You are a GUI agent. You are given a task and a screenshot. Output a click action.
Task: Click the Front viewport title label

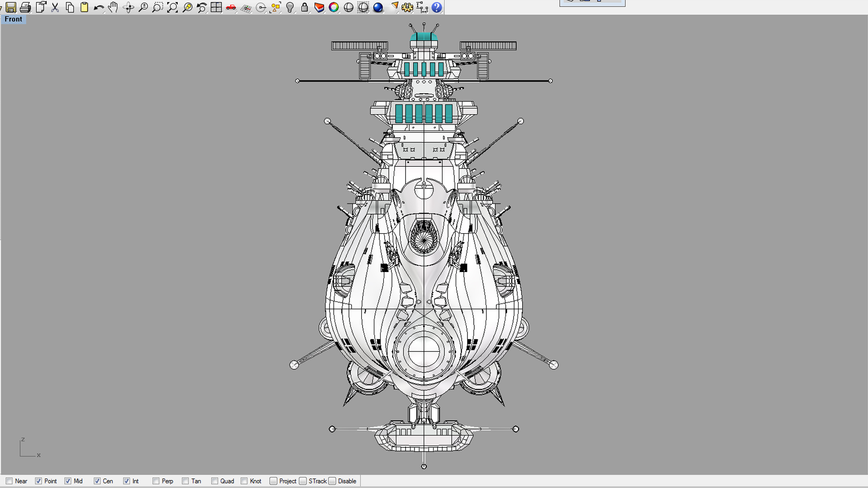pos(14,19)
